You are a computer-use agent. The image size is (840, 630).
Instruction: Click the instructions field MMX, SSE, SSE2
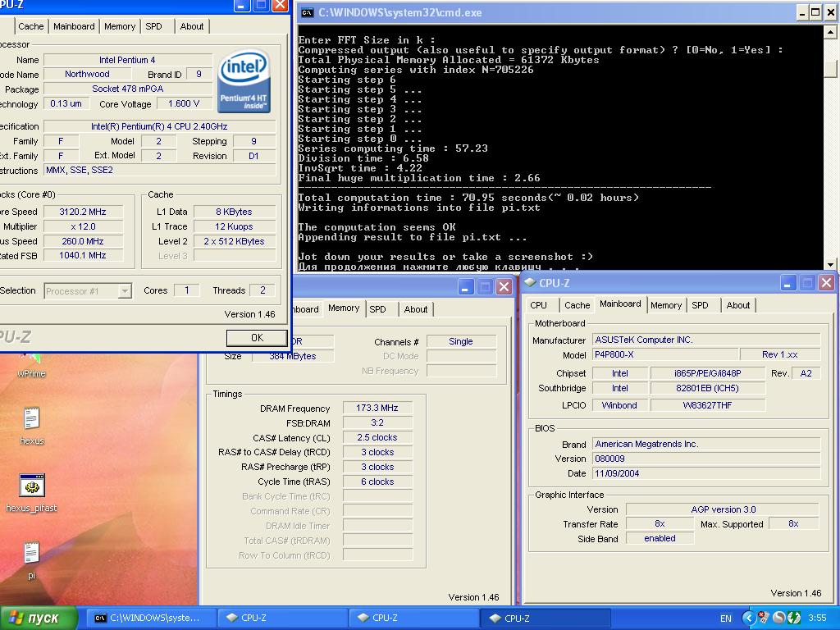coord(160,171)
